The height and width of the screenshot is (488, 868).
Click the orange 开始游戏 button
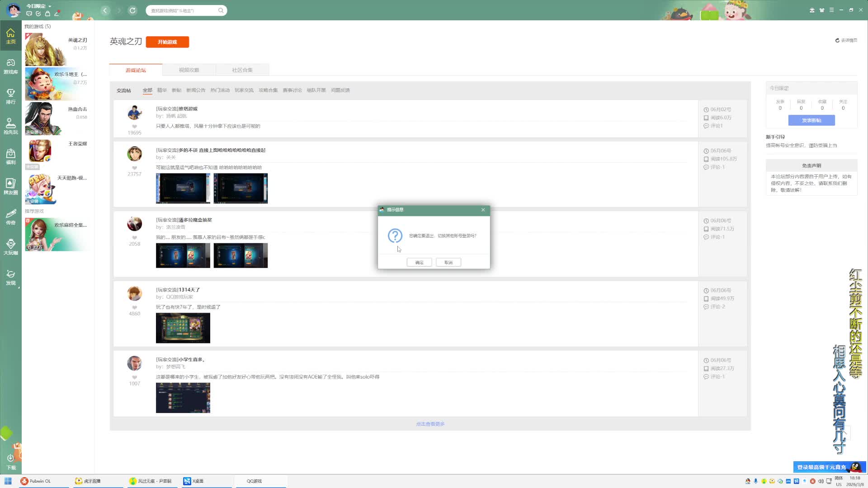(x=167, y=42)
